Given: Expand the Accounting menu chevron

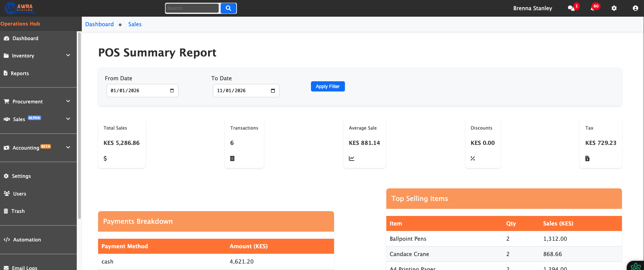Looking at the screenshot, I should [68, 148].
